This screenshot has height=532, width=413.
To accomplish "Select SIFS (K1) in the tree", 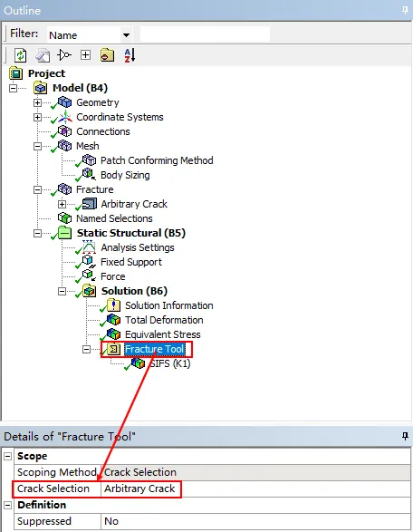I will [170, 363].
